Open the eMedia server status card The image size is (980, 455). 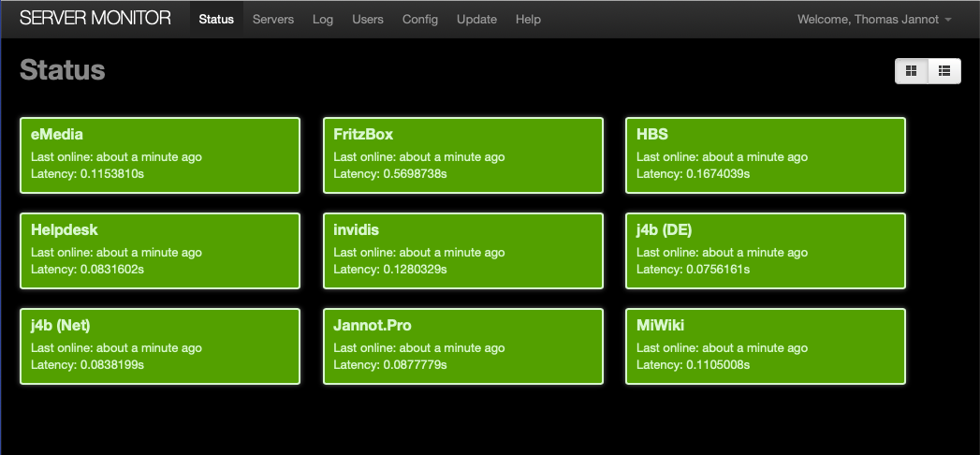pyautogui.click(x=160, y=155)
